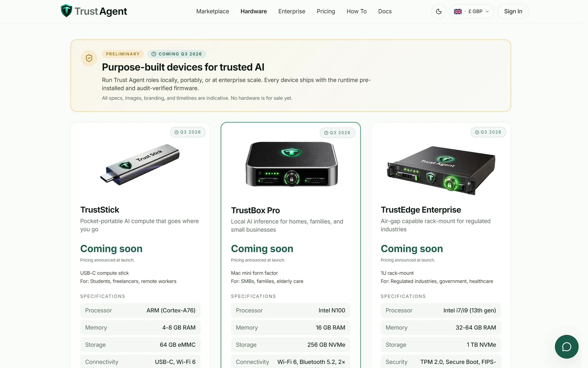Click the TrustEdge Enterprise Q3 2026 badge
Screen dimensions: 588x368
coord(488,132)
